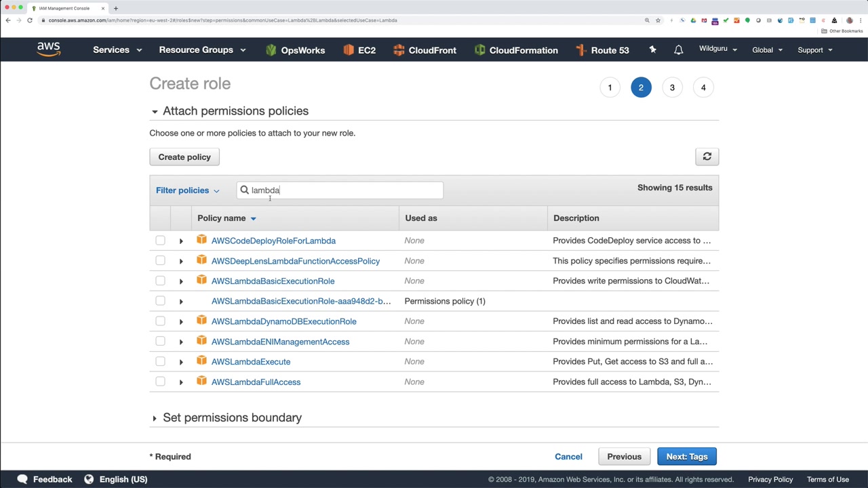Open the Filter policies dropdown
This screenshot has width=868, height=488.
point(188,190)
